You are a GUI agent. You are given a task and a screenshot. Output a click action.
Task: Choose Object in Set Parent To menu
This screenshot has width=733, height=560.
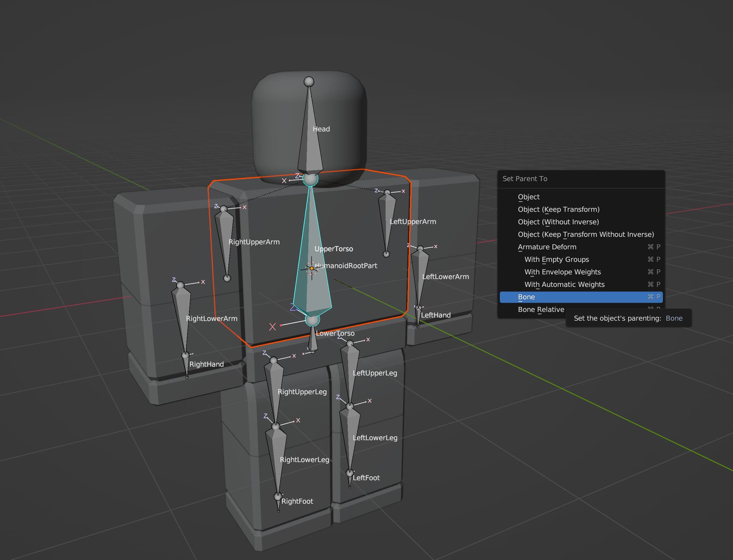(528, 197)
